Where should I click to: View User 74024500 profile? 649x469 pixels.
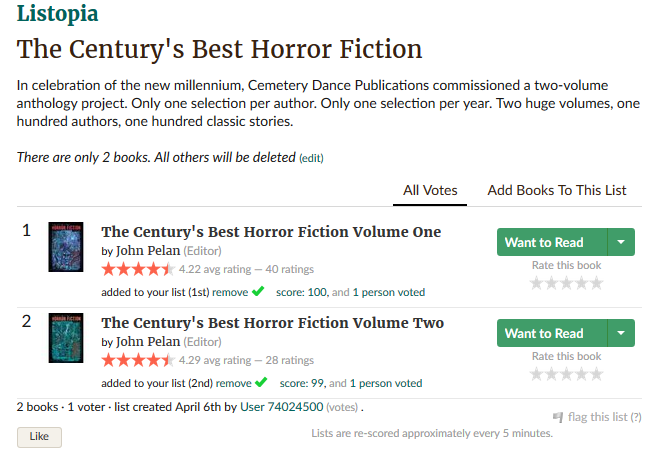pyautogui.click(x=282, y=407)
